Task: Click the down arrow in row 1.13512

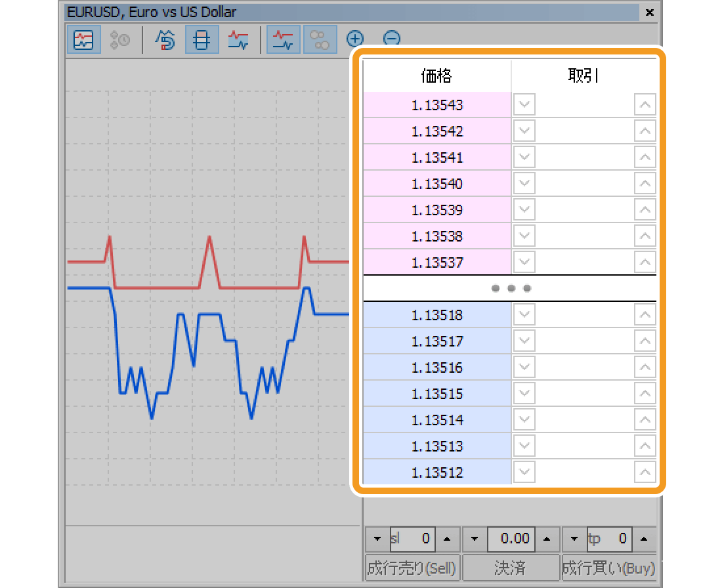Action: (x=524, y=472)
